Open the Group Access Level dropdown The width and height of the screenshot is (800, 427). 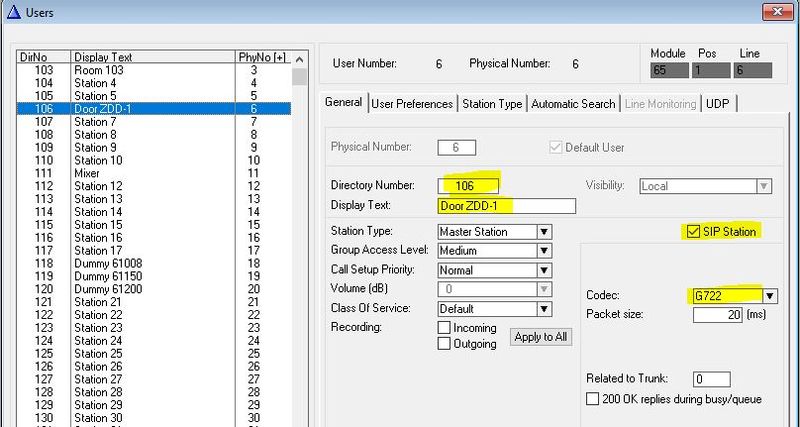point(544,251)
